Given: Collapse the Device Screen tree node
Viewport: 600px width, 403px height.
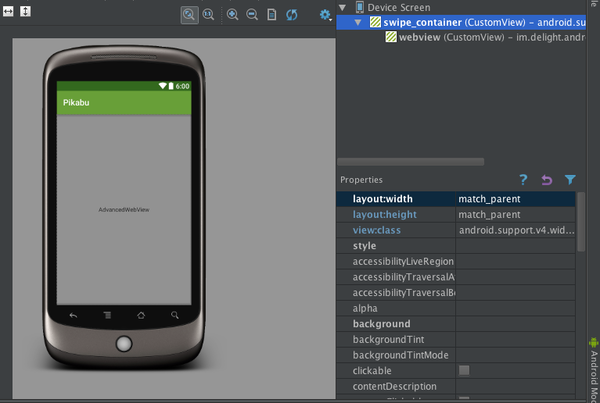Looking at the screenshot, I should [345, 7].
